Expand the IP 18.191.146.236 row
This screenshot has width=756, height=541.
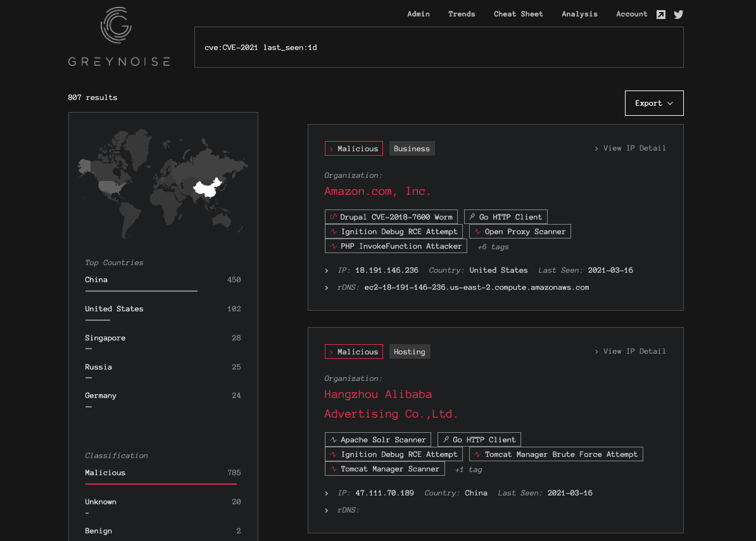tap(327, 271)
